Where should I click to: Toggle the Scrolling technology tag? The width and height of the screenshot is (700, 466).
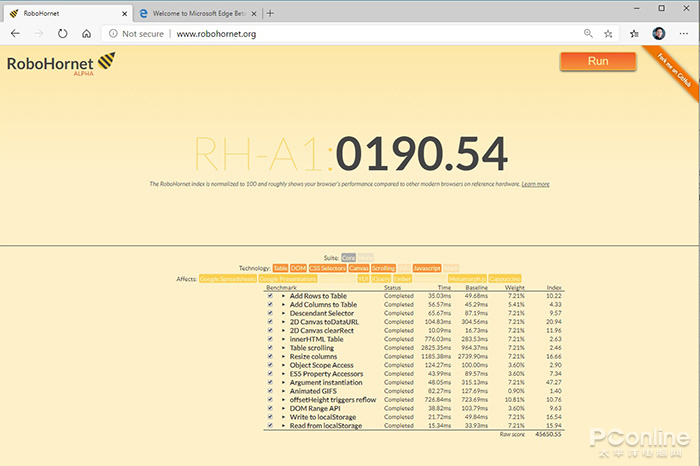pyautogui.click(x=383, y=268)
